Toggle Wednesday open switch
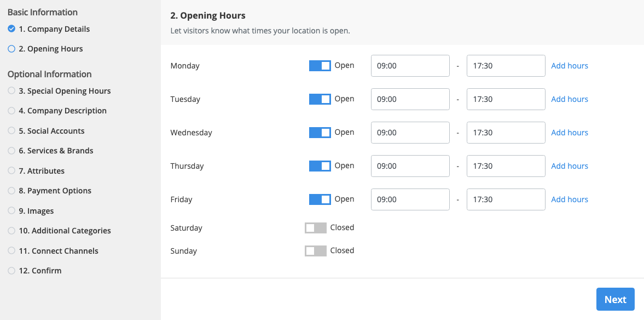This screenshot has width=644, height=320. 320,133
